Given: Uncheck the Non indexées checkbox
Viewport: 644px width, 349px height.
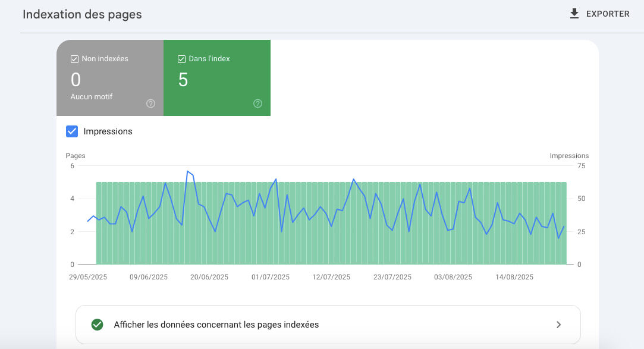Looking at the screenshot, I should [x=74, y=58].
